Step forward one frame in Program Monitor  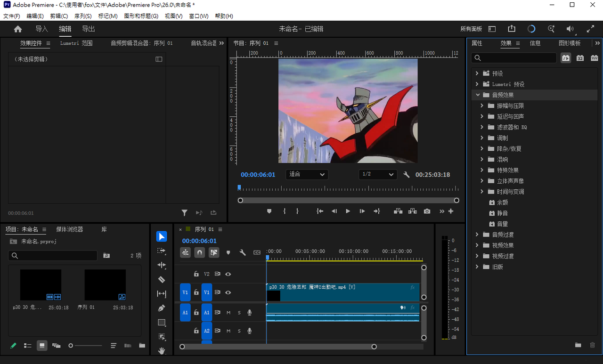click(x=362, y=211)
